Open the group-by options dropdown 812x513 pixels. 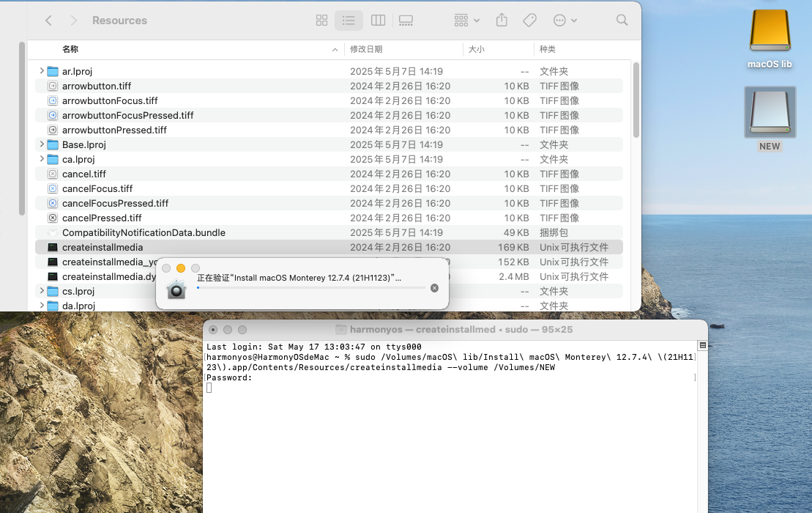(x=466, y=21)
